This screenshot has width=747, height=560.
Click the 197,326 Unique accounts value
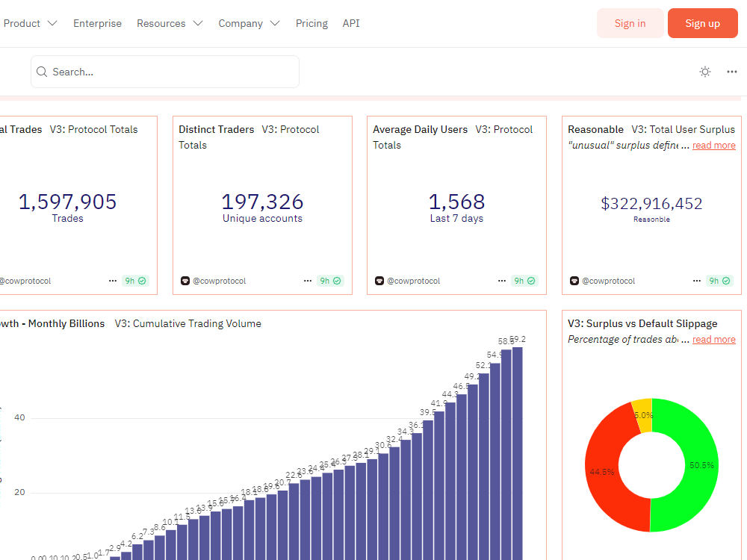click(x=262, y=202)
